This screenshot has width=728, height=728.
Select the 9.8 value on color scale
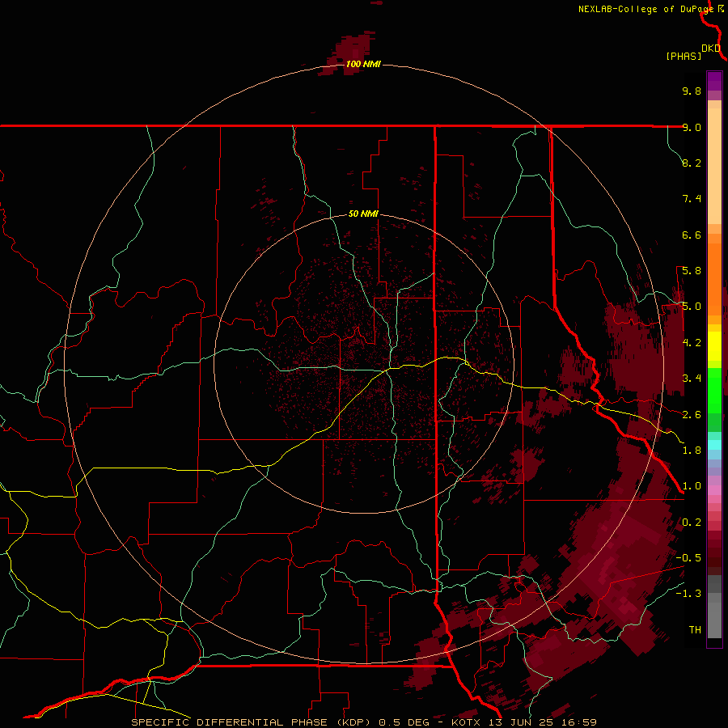coord(692,91)
